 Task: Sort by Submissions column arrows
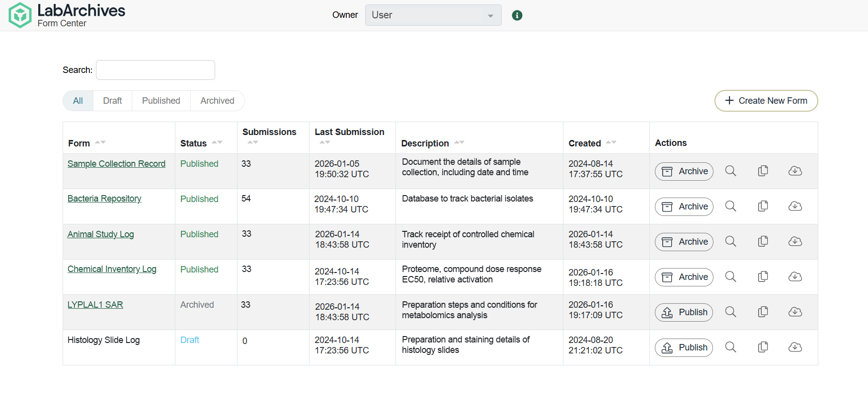coord(253,142)
